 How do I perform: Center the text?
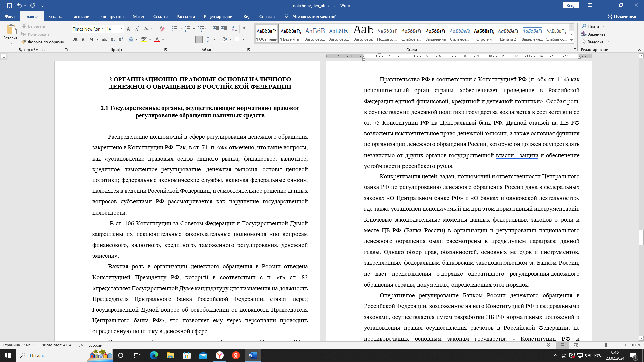click(x=183, y=39)
